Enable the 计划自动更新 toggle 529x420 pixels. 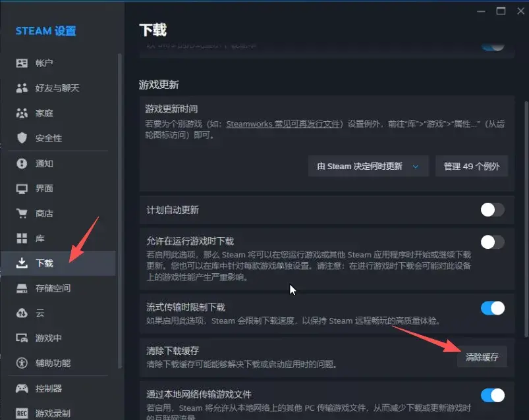(x=493, y=210)
